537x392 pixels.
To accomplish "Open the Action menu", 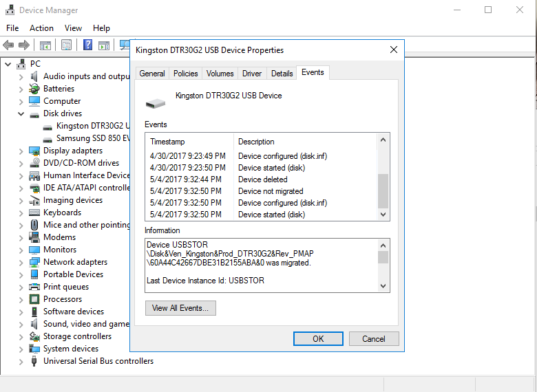I will 41,28.
